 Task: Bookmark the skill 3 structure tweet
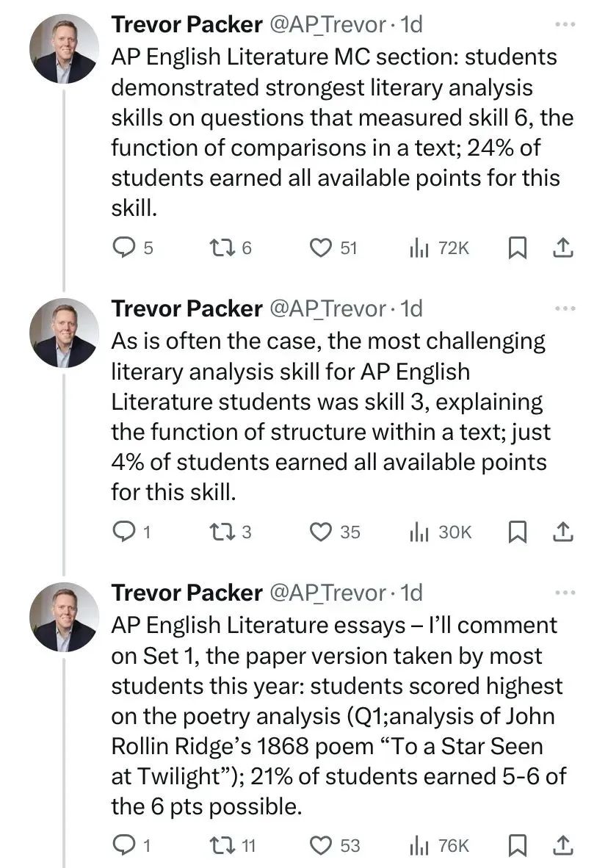(x=517, y=532)
